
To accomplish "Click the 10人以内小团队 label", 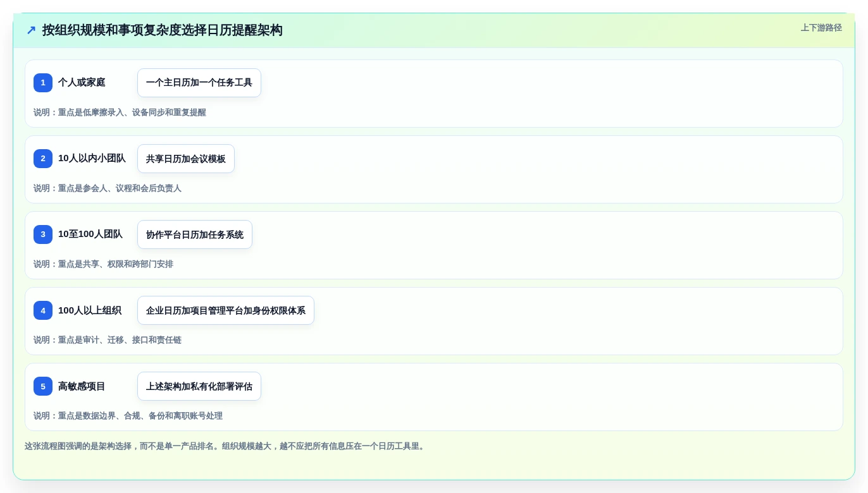I will 92,158.
